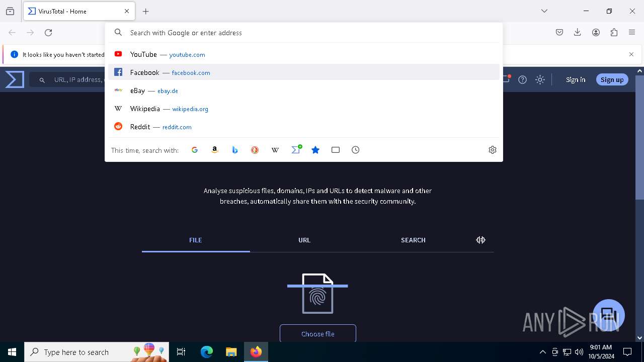
Task: Open Firefox application menu
Action: click(632, 33)
